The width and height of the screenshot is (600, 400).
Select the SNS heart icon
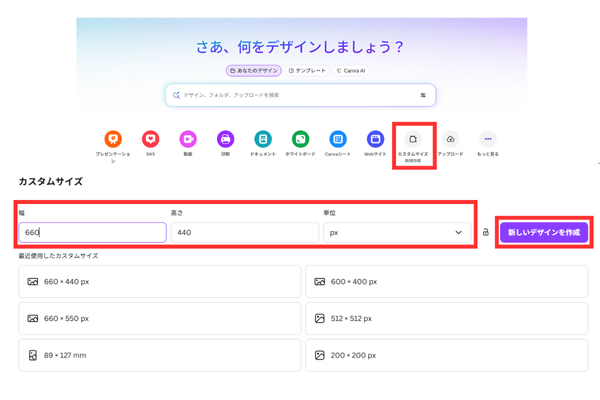pyautogui.click(x=150, y=139)
